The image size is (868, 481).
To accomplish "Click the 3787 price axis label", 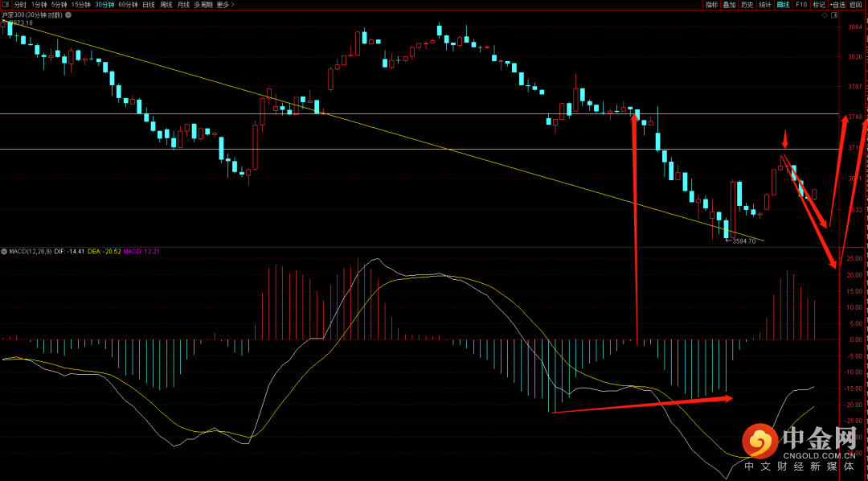I will coord(854,86).
